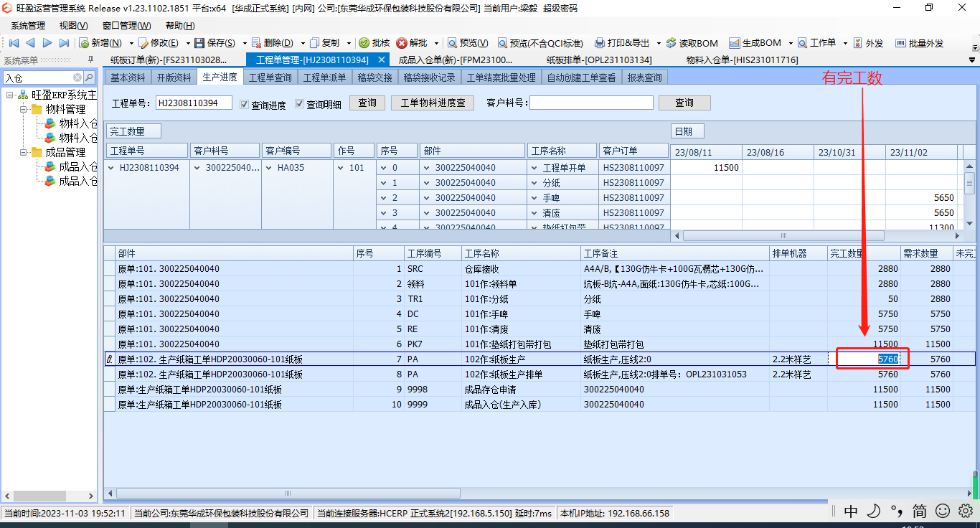This screenshot has height=528, width=980.
Task: Clear the 入仓 menu search text
Action: click(77, 77)
